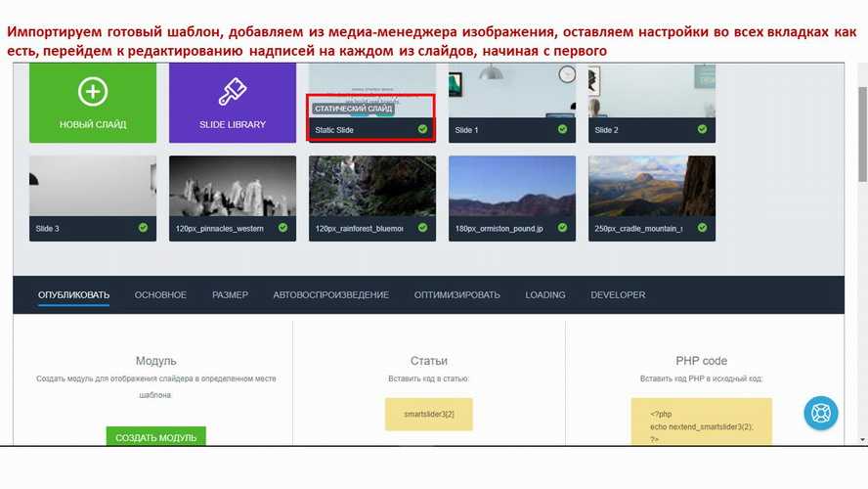Click the plus icon for new slide

click(x=93, y=93)
